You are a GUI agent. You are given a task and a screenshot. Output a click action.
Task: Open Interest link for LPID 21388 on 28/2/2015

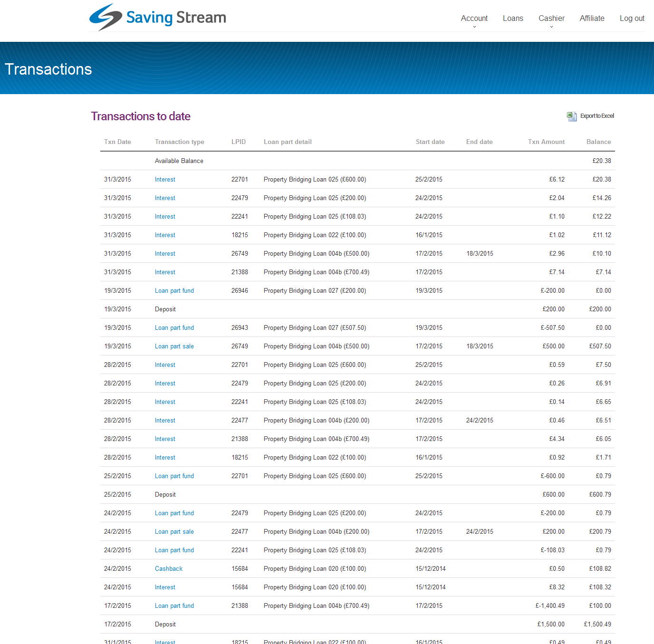[165, 439]
